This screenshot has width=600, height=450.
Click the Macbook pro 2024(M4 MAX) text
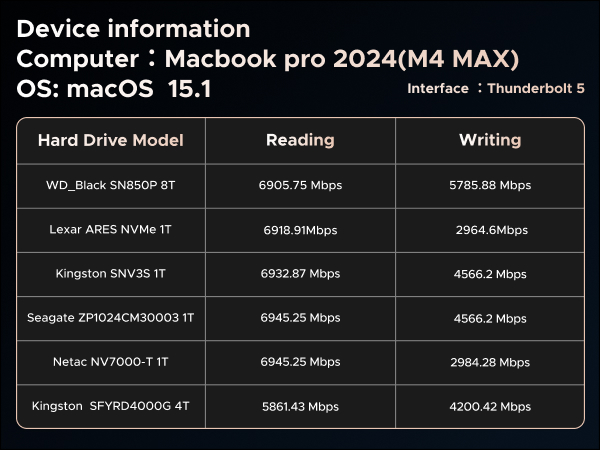(342, 59)
